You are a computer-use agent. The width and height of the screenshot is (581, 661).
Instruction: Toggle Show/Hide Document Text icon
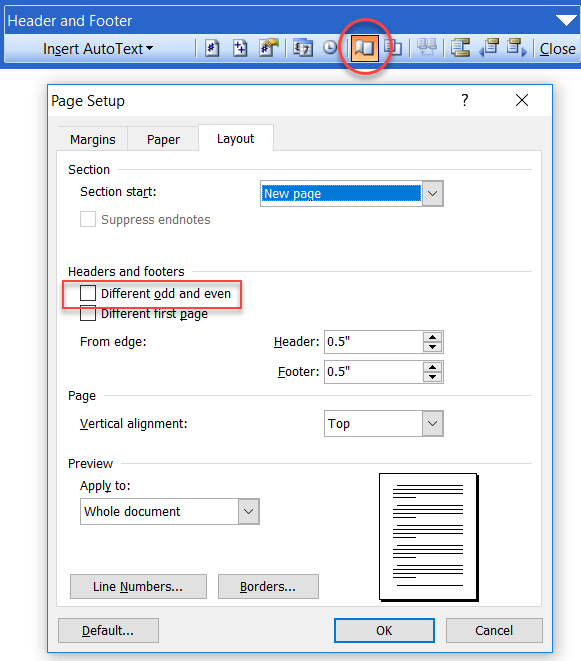tap(393, 48)
